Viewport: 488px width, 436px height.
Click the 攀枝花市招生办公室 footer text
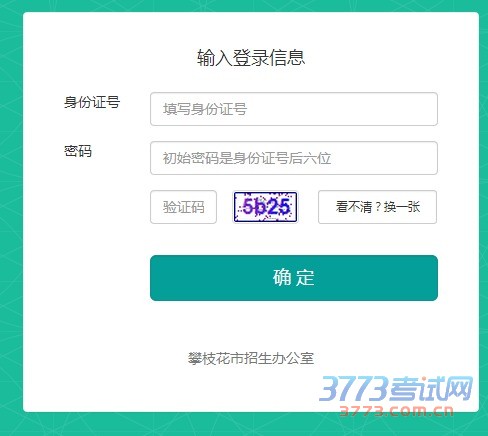coord(251,359)
